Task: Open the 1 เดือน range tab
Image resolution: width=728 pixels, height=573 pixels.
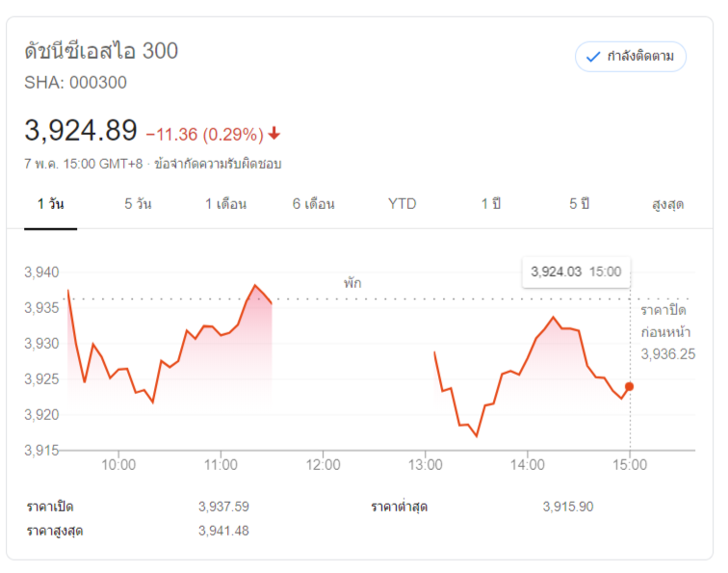Action: click(x=225, y=204)
